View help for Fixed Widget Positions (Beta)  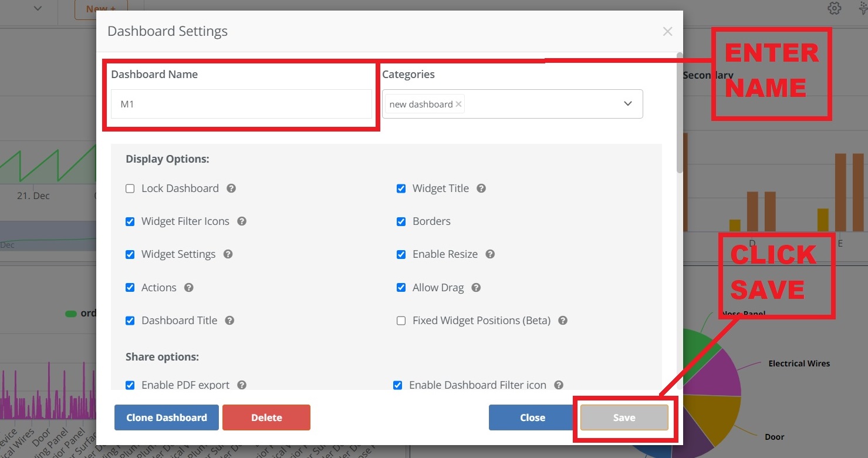(562, 321)
